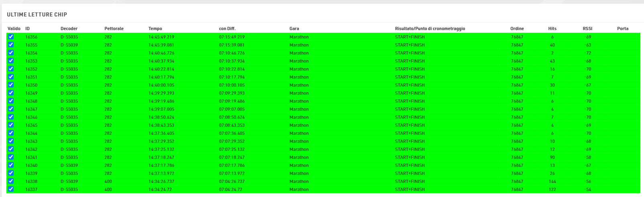Click the Gara column header

pos(294,28)
